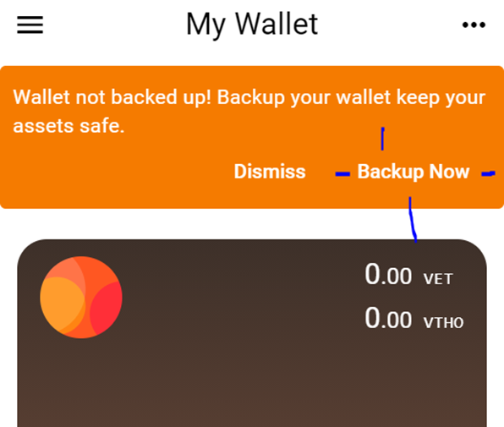Click 'Wallet not backed up!' warning text
The height and width of the screenshot is (427, 504).
pos(112,97)
